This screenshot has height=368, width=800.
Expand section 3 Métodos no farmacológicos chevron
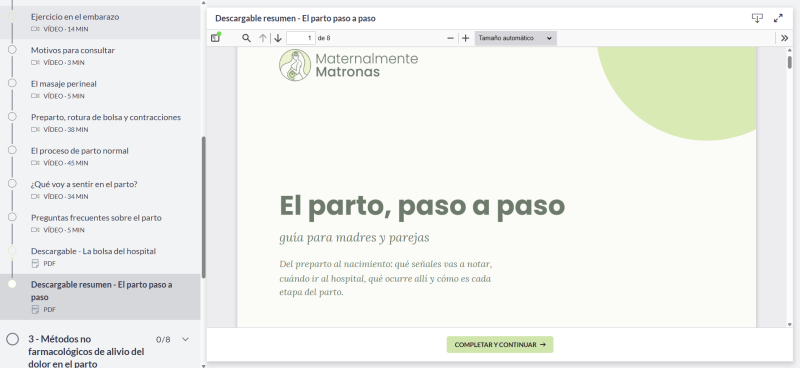[186, 339]
